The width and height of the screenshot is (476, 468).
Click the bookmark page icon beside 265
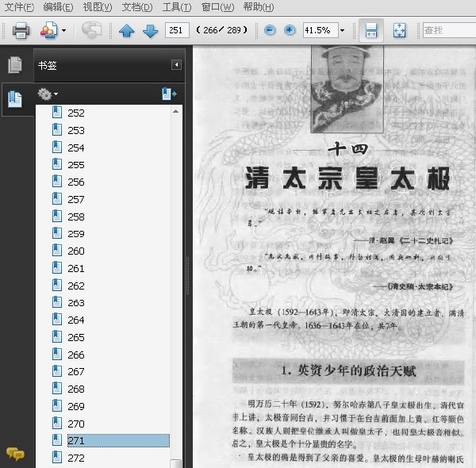(x=57, y=337)
